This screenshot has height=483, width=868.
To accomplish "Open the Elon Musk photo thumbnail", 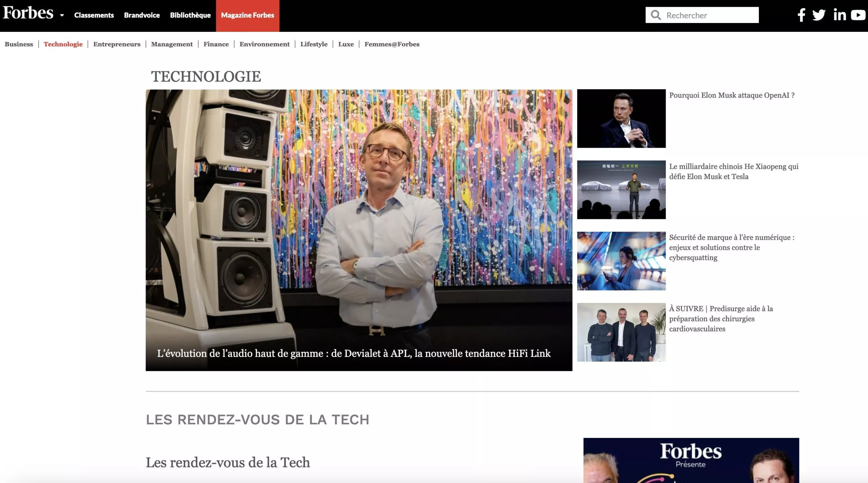I will 621,118.
